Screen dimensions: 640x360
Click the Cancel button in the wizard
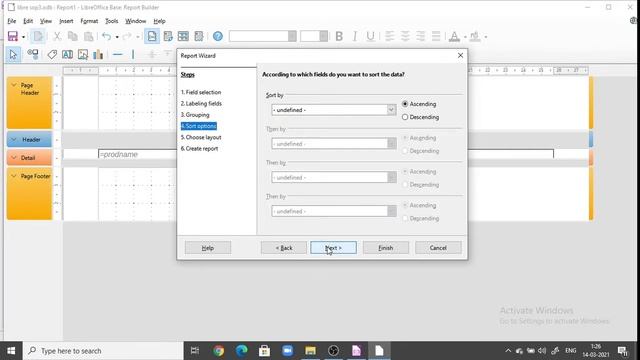click(438, 248)
